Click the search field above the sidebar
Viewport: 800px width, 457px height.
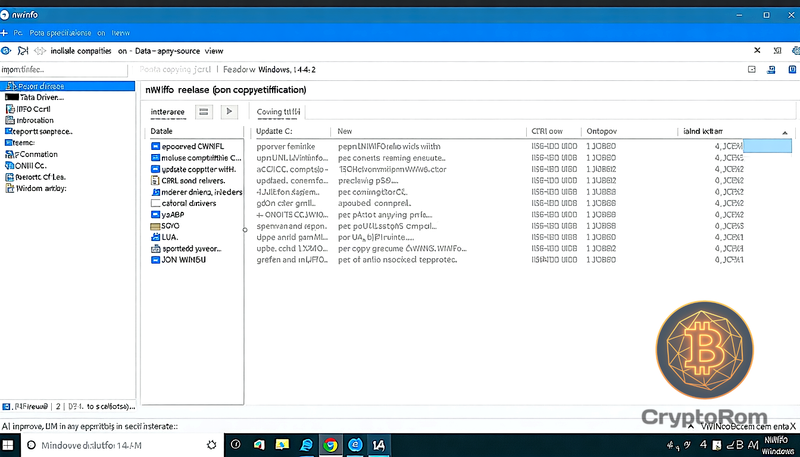coord(64,70)
